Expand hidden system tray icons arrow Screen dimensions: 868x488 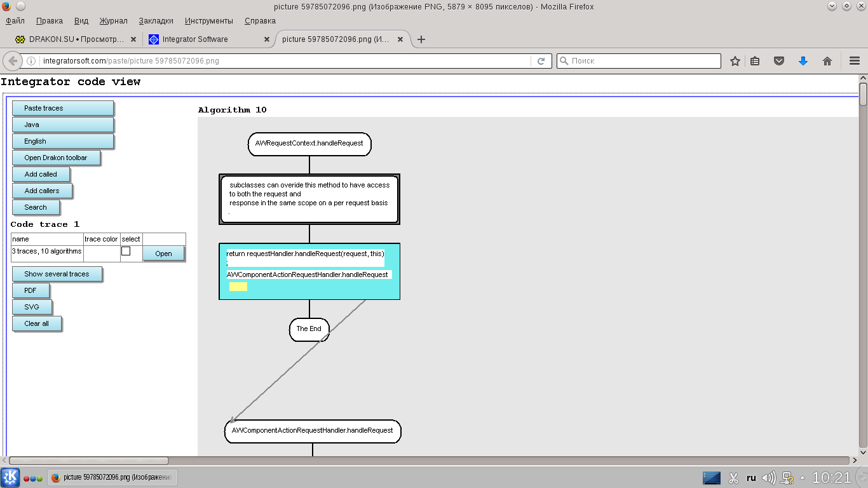pos(803,478)
